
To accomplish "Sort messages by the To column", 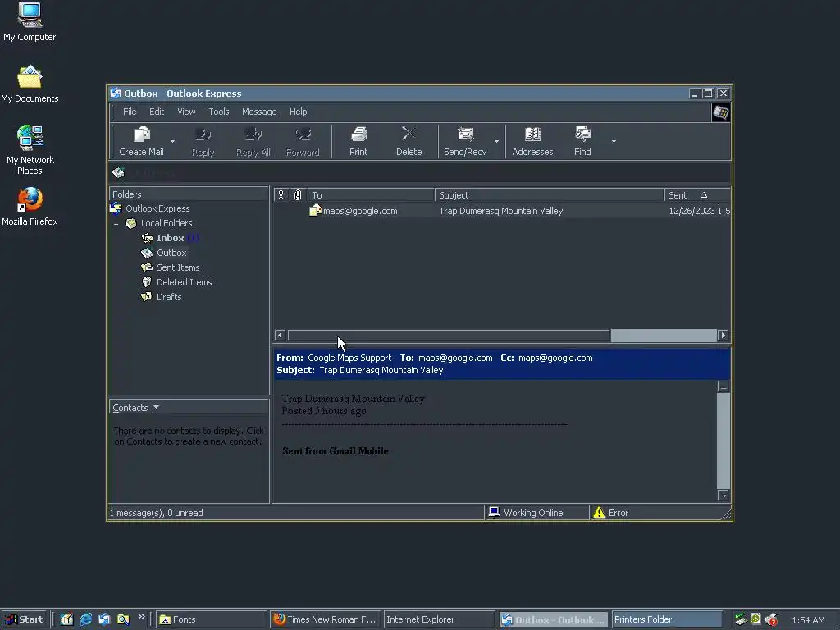I will tap(371, 195).
